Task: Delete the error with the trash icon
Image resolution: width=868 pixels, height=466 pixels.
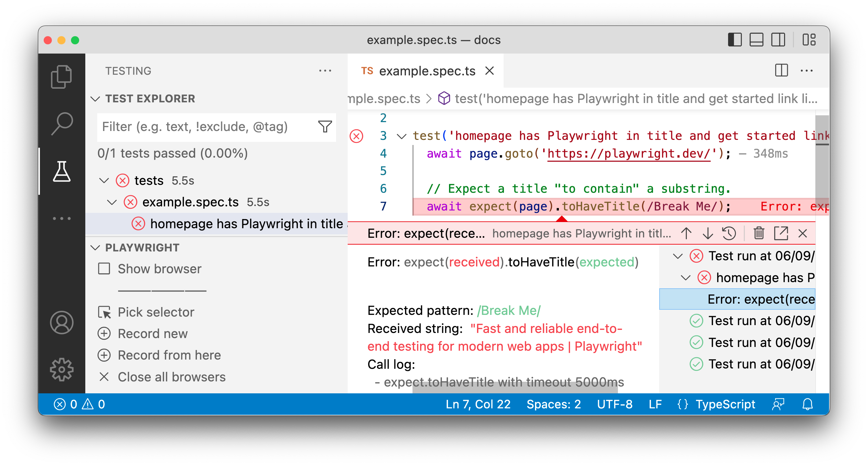Action: [759, 233]
